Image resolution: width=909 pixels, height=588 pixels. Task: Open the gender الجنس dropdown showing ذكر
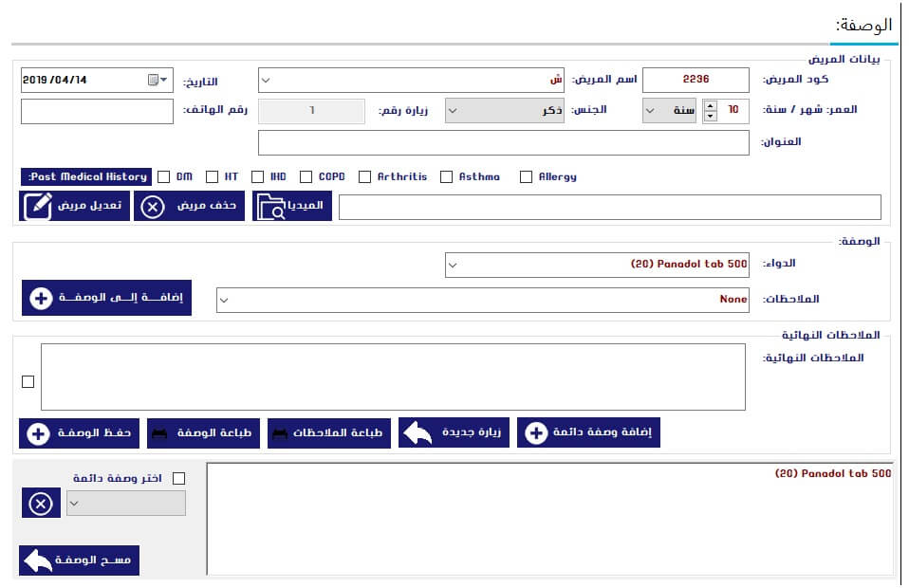coord(453,111)
